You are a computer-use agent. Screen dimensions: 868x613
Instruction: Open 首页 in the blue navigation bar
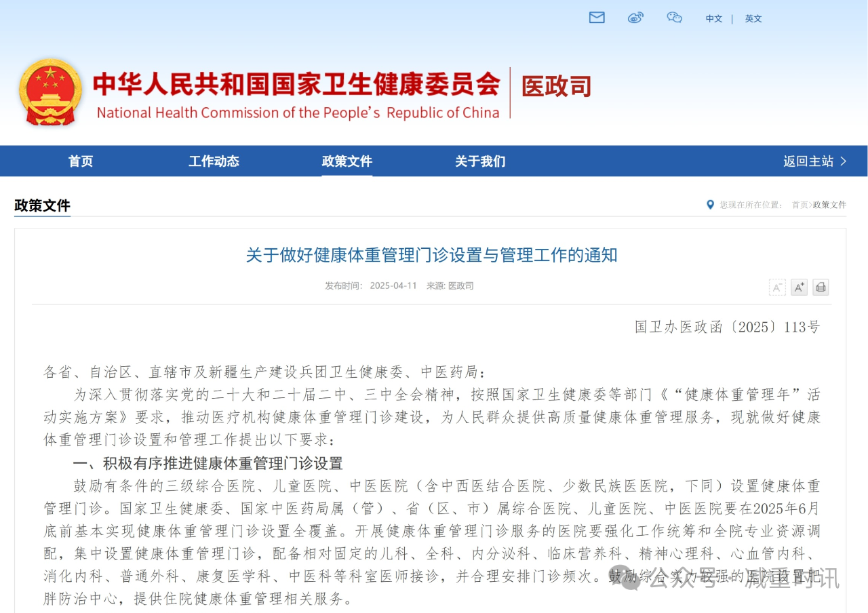81,161
